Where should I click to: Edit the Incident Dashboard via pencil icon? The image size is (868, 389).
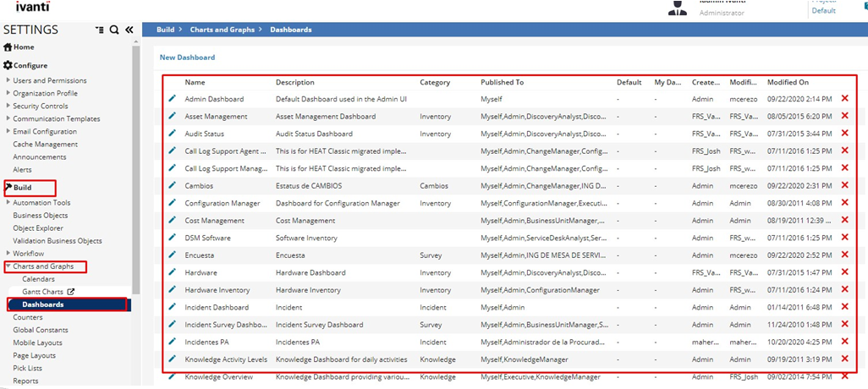(x=173, y=307)
